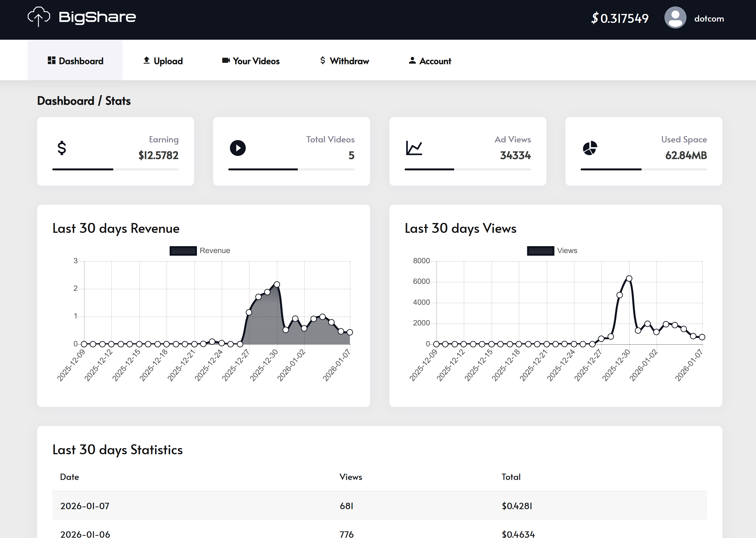Open the dotcom user avatar icon

point(675,17)
